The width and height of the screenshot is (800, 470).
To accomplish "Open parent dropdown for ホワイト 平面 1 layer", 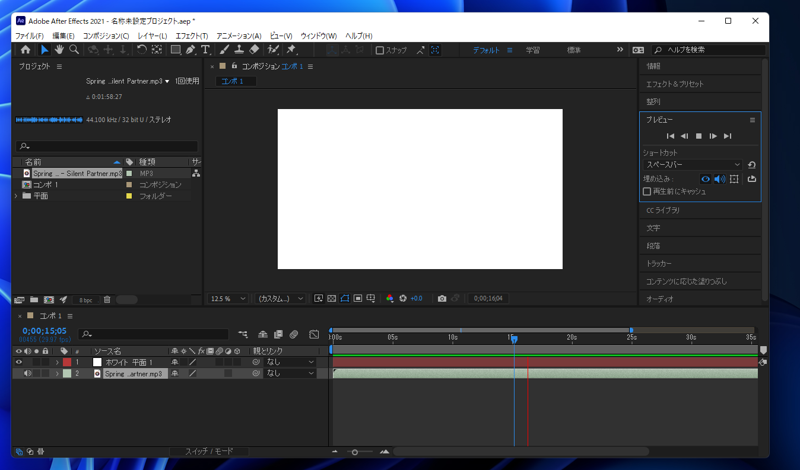I will [x=289, y=362].
